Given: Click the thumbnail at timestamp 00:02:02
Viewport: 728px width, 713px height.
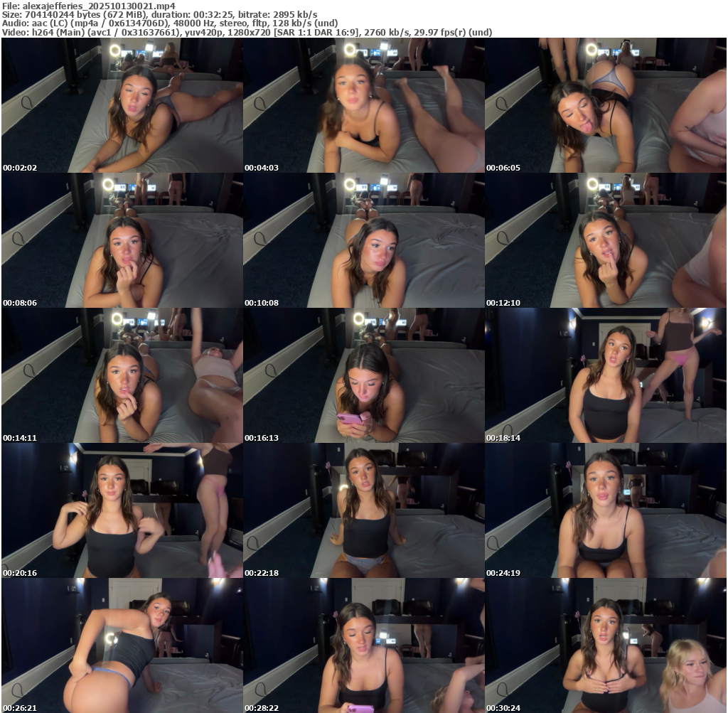Looking at the screenshot, I should (122, 105).
